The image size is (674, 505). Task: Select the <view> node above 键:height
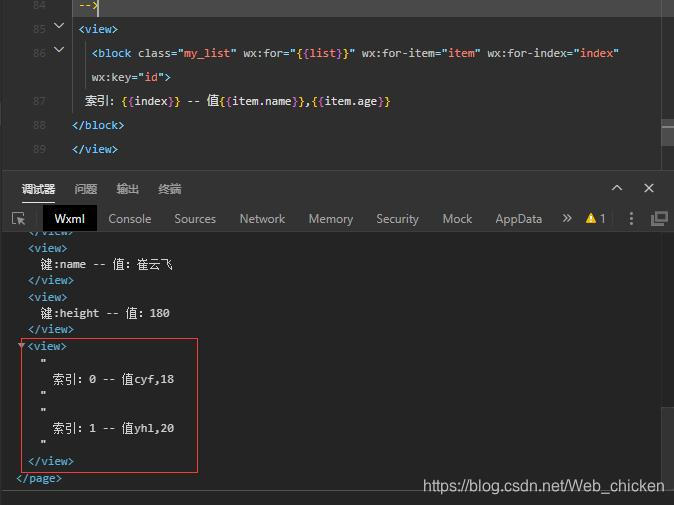pyautogui.click(x=48, y=297)
